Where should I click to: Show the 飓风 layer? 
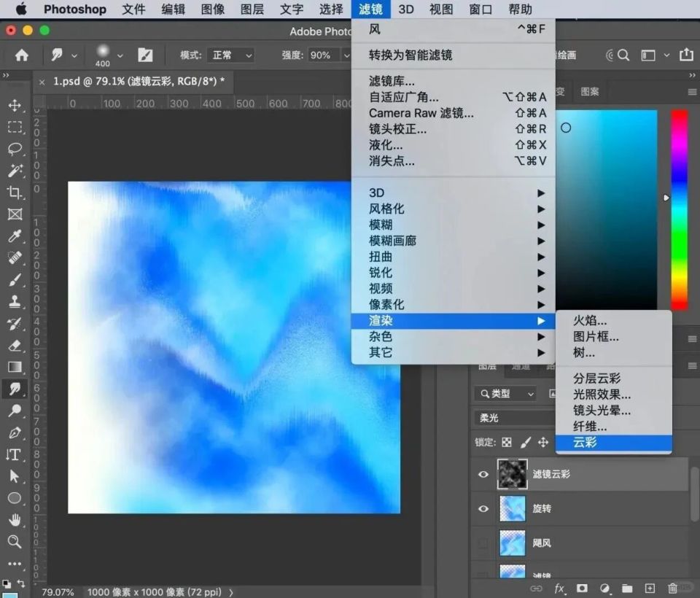(x=482, y=543)
